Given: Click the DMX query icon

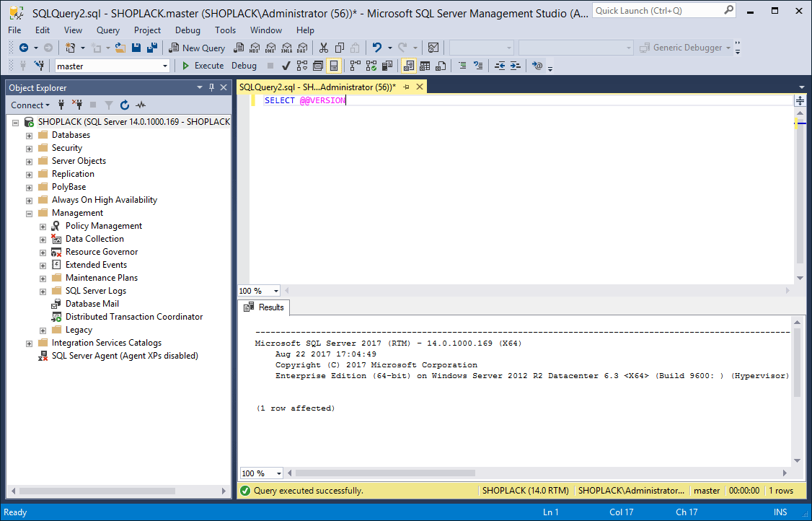Looking at the screenshot, I should coord(270,48).
